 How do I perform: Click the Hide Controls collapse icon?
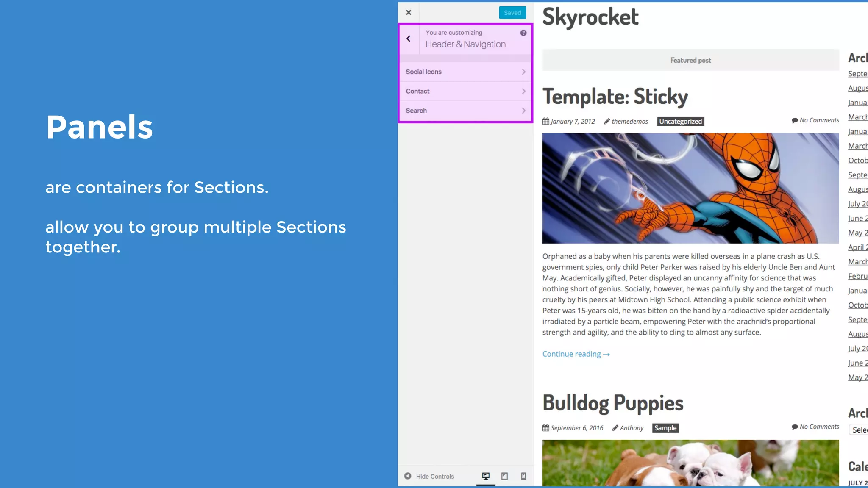[408, 476]
